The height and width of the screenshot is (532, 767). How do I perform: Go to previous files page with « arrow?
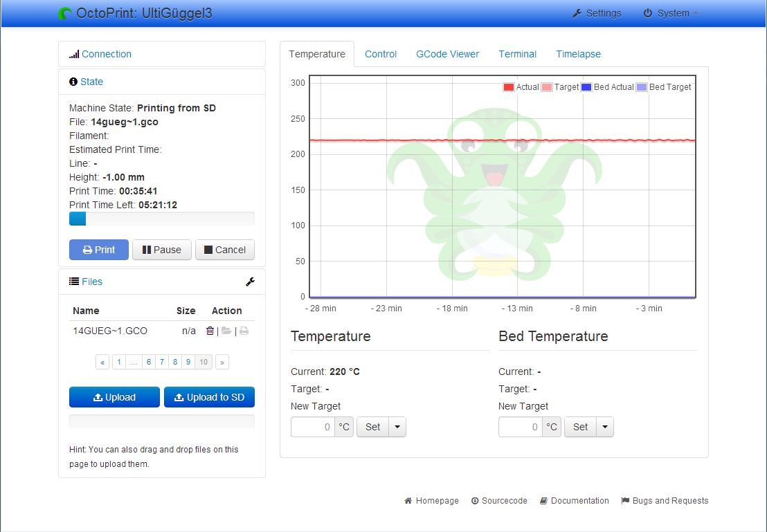pyautogui.click(x=102, y=362)
